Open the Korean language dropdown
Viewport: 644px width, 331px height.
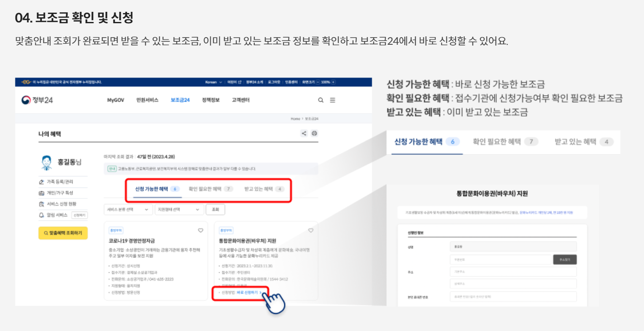pyautogui.click(x=213, y=82)
